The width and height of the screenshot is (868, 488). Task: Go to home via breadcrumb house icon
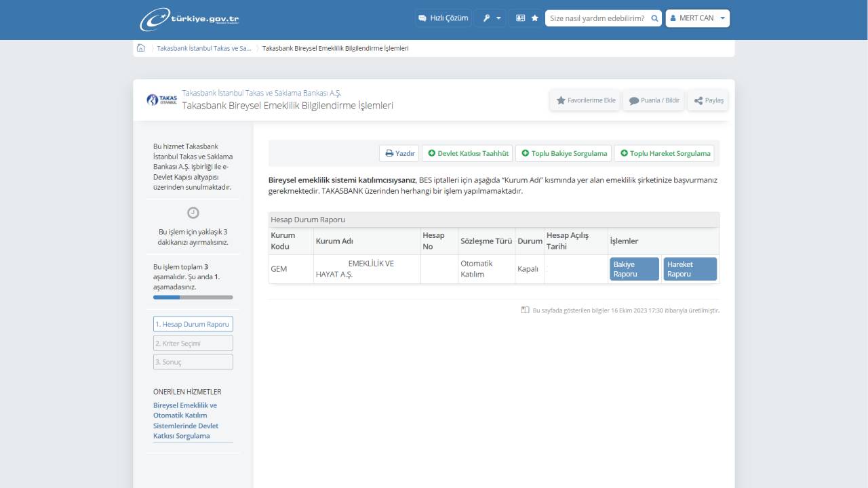(141, 48)
